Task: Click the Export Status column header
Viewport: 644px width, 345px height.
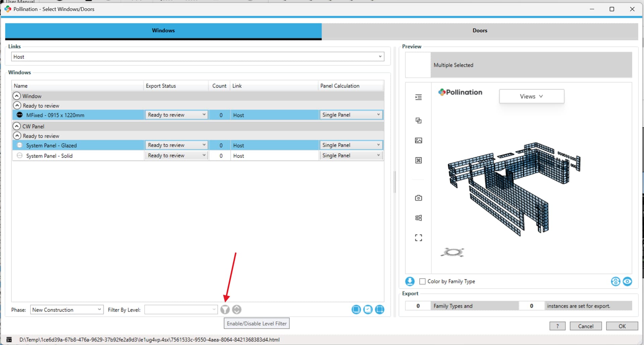Action: coord(176,86)
